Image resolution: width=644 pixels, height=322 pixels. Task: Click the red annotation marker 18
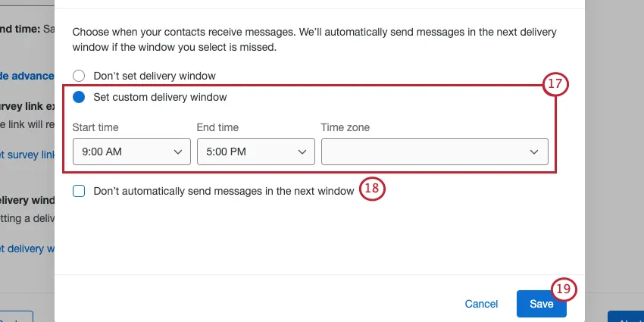coord(372,189)
